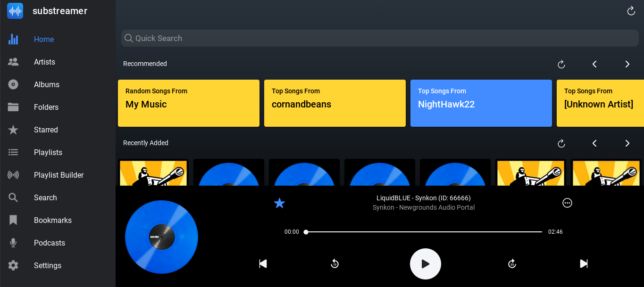The height and width of the screenshot is (287, 644).
Task: Go to the Albums page
Action: coord(46,85)
